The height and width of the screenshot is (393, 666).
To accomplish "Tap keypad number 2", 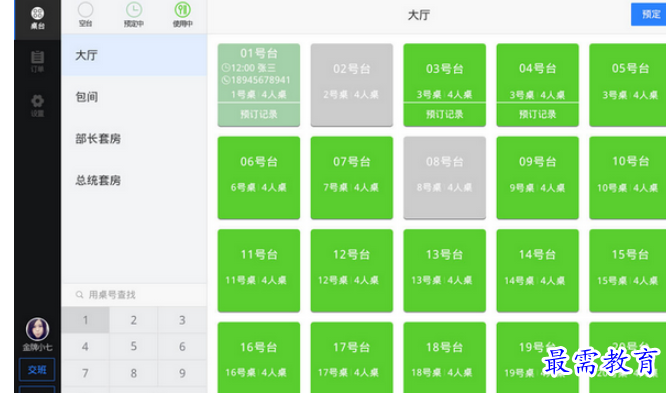I will pos(134,320).
